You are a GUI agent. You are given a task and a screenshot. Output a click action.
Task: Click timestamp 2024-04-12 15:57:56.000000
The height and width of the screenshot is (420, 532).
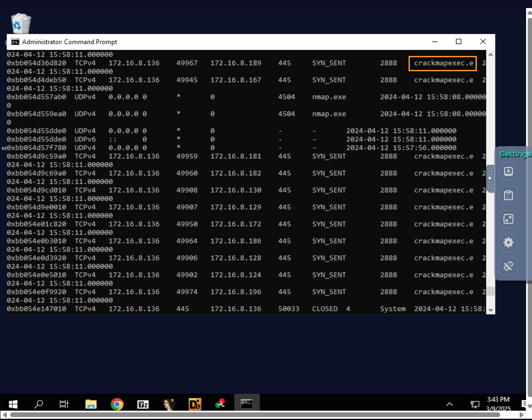(x=401, y=148)
